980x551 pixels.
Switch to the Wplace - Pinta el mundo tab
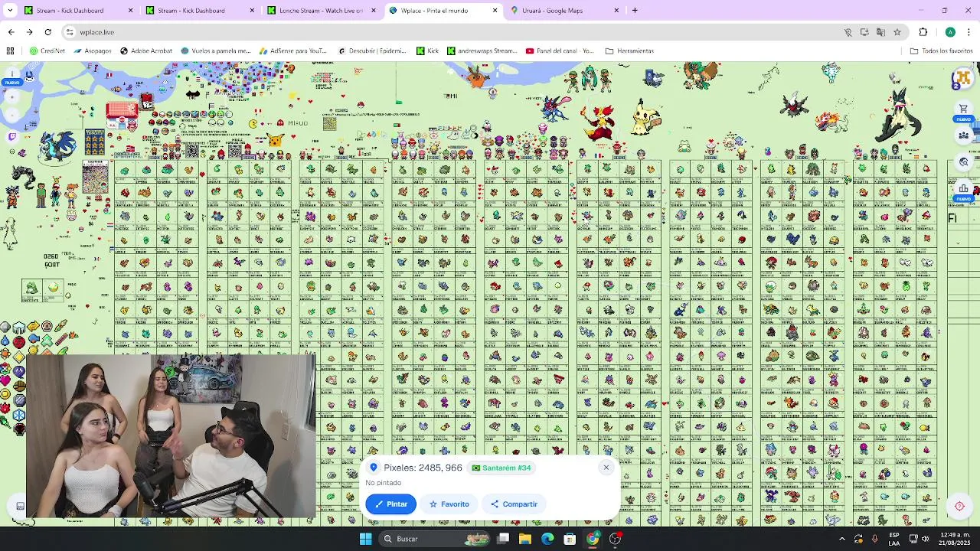(x=443, y=11)
